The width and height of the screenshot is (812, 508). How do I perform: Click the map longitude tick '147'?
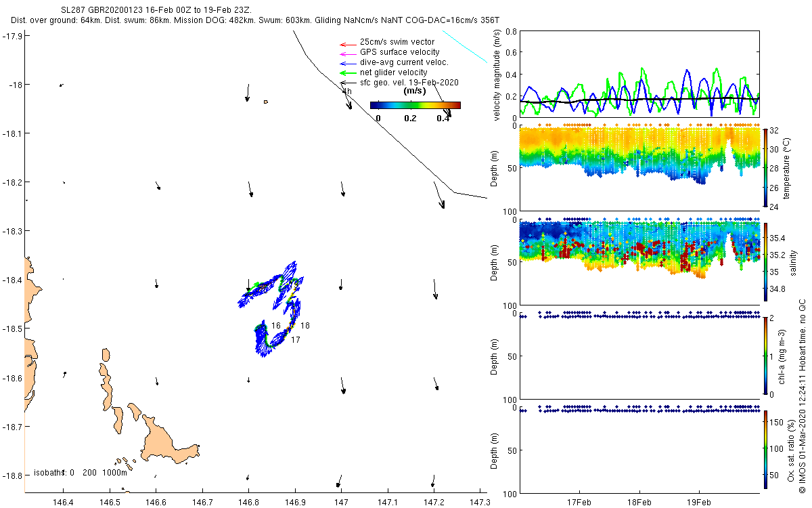pos(342,503)
